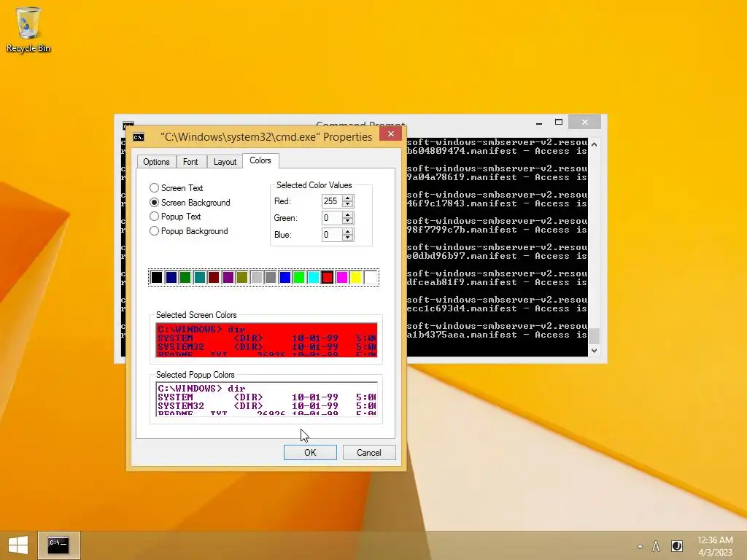Select the Colors tab
The image size is (747, 560).
click(260, 160)
